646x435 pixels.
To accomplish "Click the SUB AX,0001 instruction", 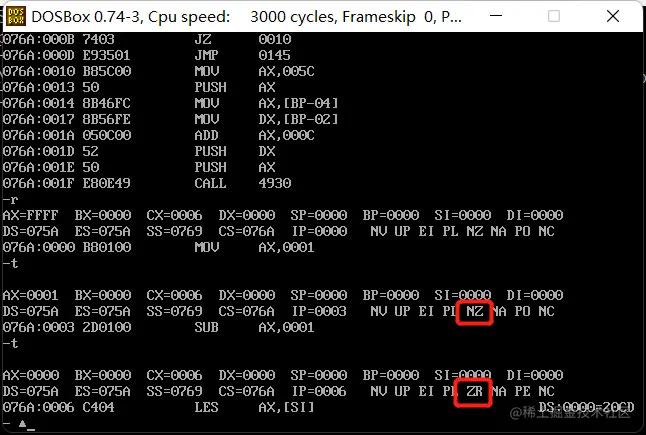I will (x=255, y=327).
